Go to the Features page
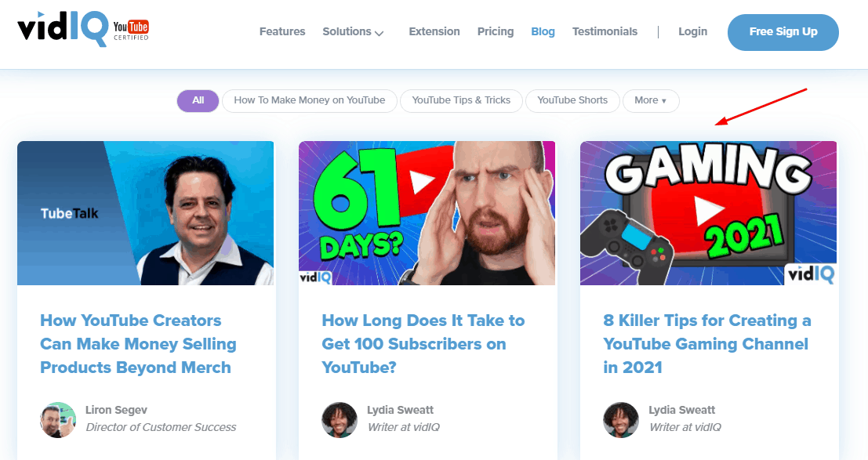 [282, 31]
